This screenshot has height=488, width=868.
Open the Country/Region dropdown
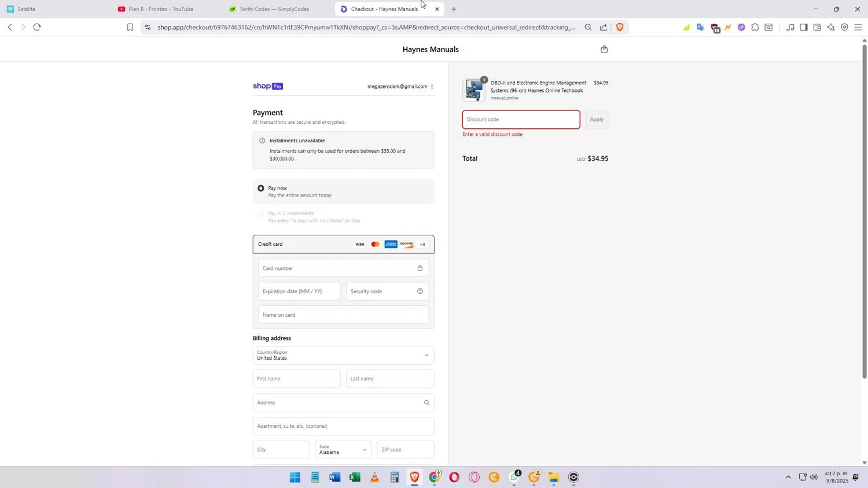[x=343, y=356]
